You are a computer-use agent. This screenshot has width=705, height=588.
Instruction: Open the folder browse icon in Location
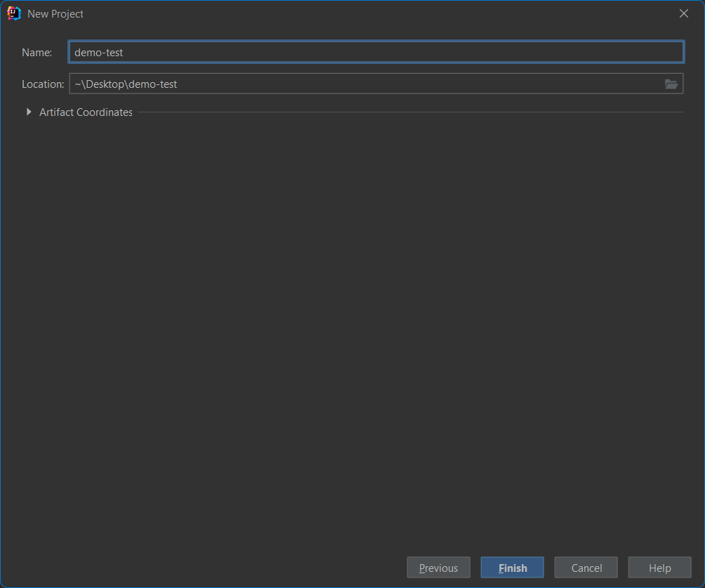tap(671, 84)
